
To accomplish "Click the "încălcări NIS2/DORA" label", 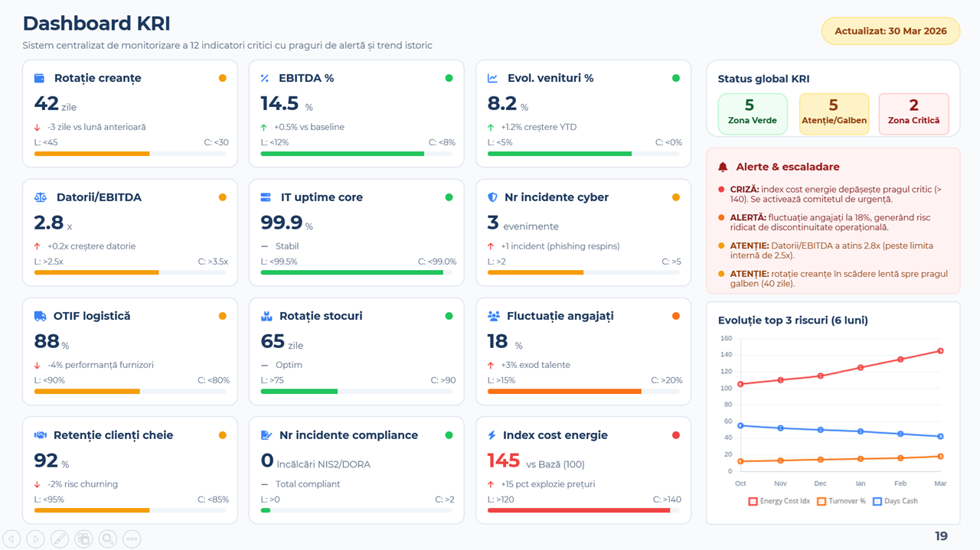I will coord(323,464).
